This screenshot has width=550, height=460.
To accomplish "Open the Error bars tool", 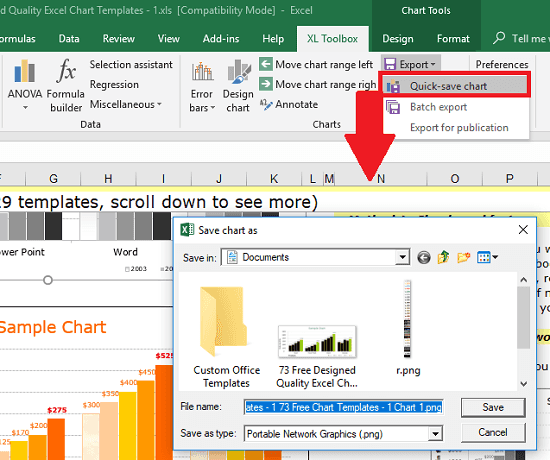I will (202, 86).
